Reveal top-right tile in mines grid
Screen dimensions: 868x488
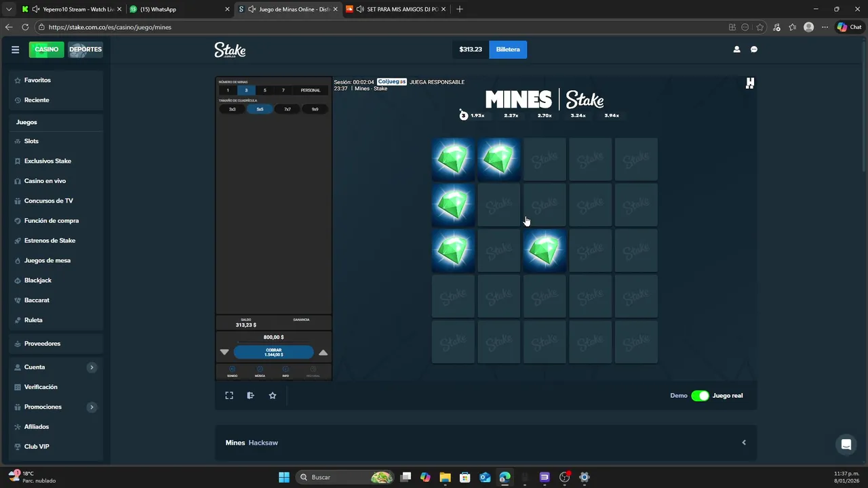636,160
